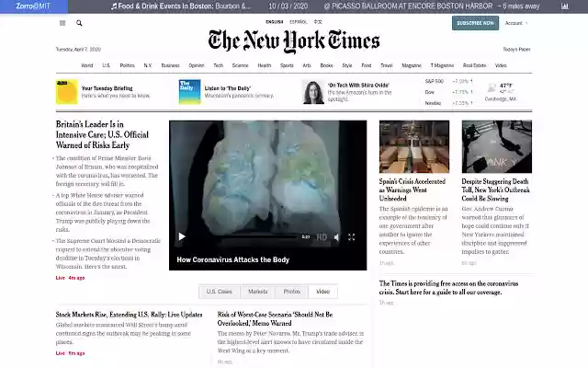Open 'On Tech With Shira Ovide' link
588x368 pixels.
coord(358,86)
